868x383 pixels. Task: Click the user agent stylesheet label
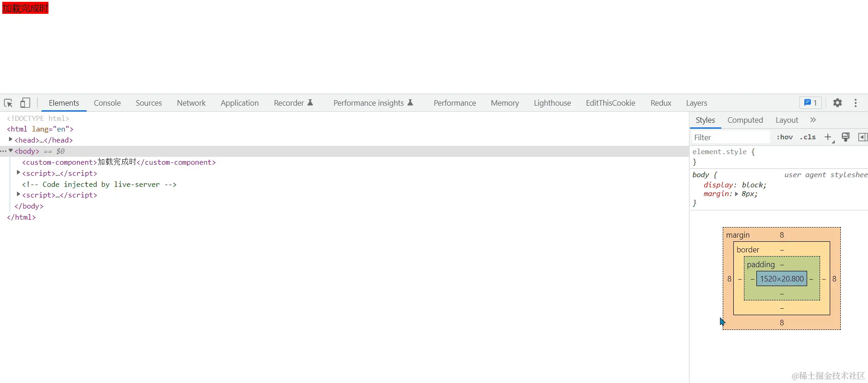point(826,174)
